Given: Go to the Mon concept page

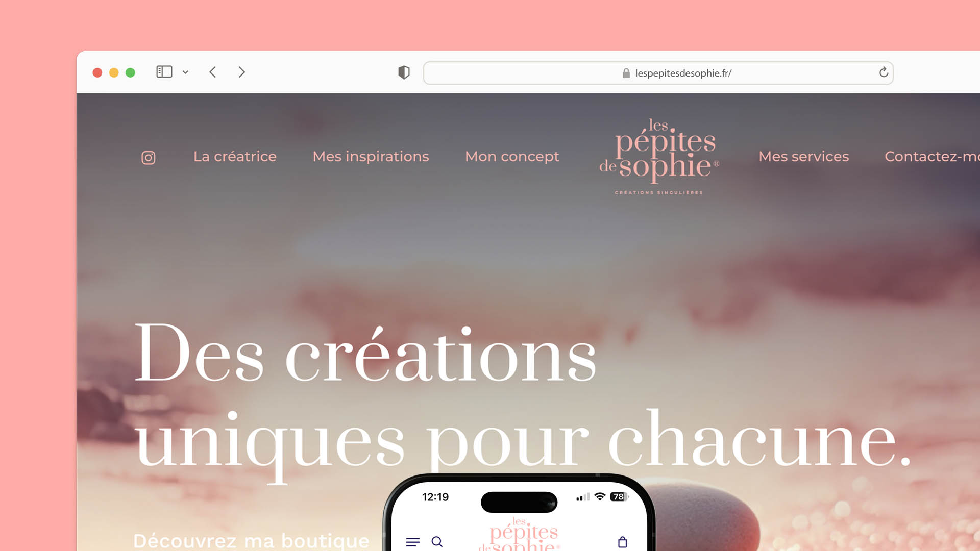Looking at the screenshot, I should coord(512,156).
